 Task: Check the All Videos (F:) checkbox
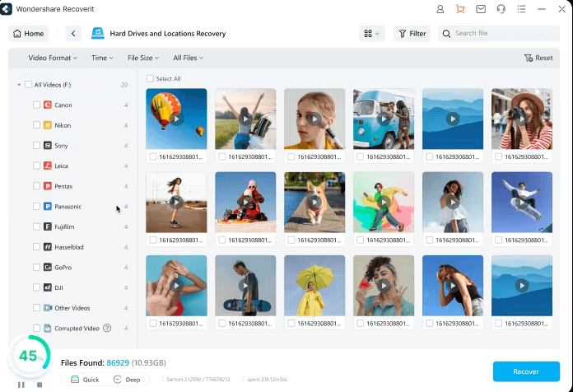(28, 85)
